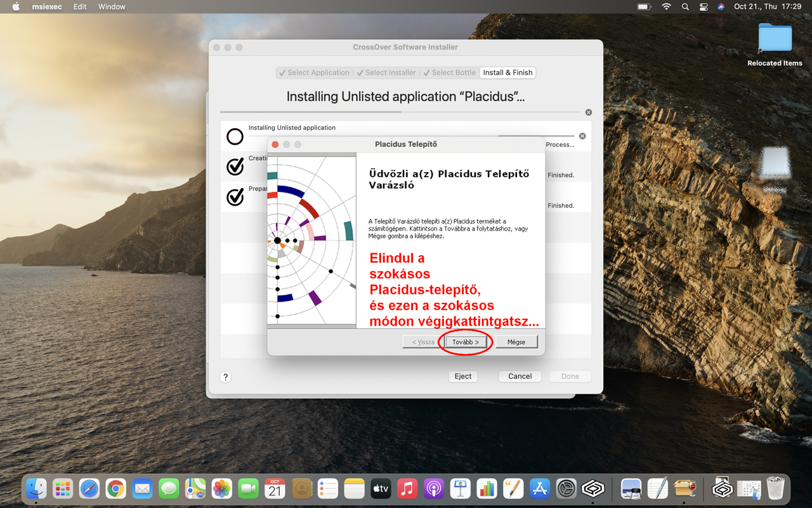Screen dimensions: 812x508
Task: Open Safari browser in the Dock
Action: pos(89,488)
